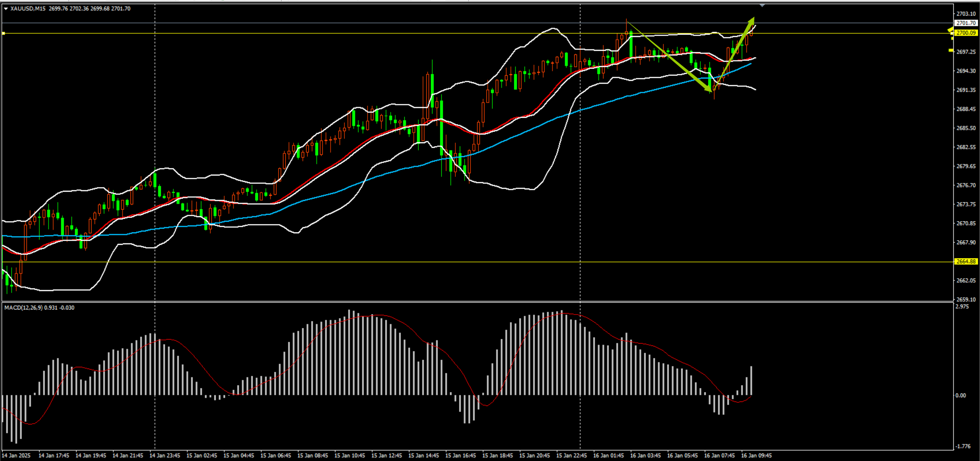The height and width of the screenshot is (461, 980).
Task: Select the yellow line's square anchor at left edge
Action: pyautogui.click(x=3, y=33)
